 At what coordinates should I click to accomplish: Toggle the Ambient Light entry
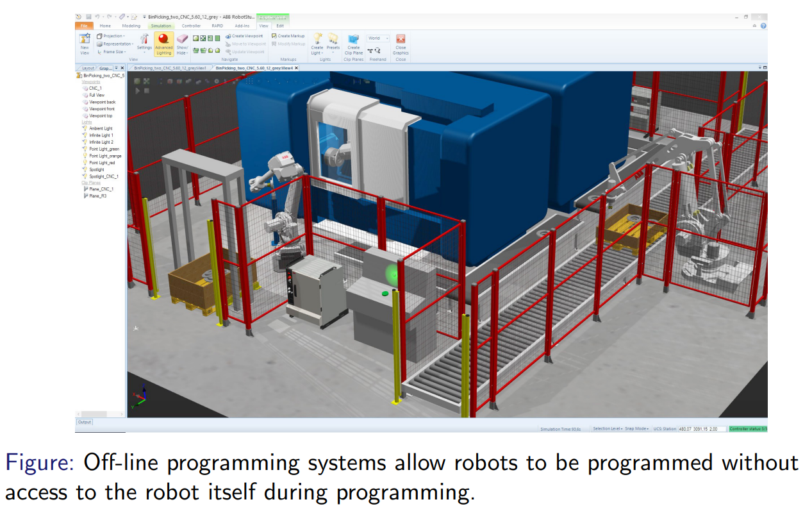coord(100,128)
